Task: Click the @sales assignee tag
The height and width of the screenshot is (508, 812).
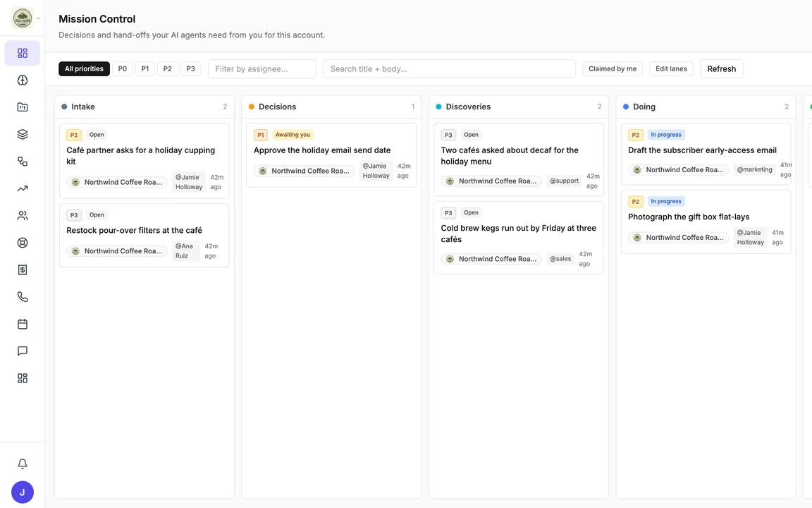Action: pyautogui.click(x=560, y=259)
